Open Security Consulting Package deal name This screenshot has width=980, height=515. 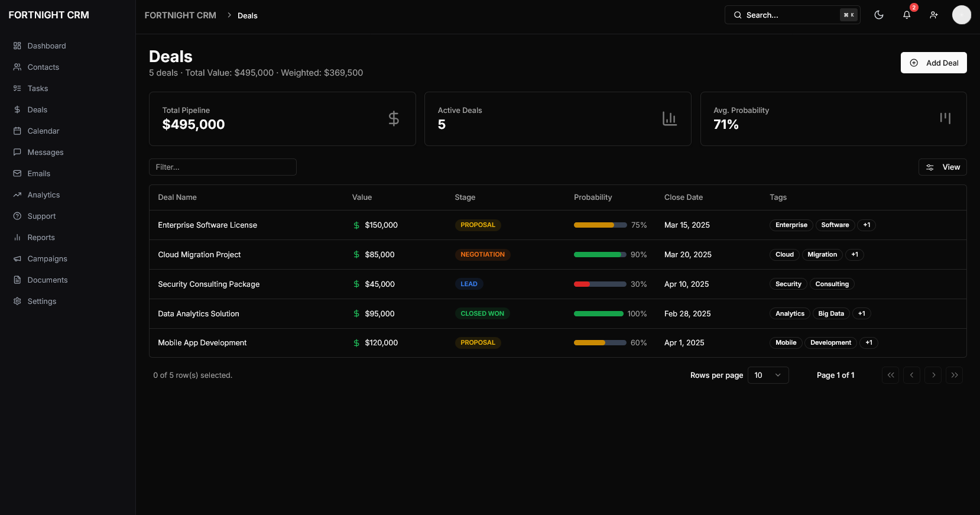209,284
